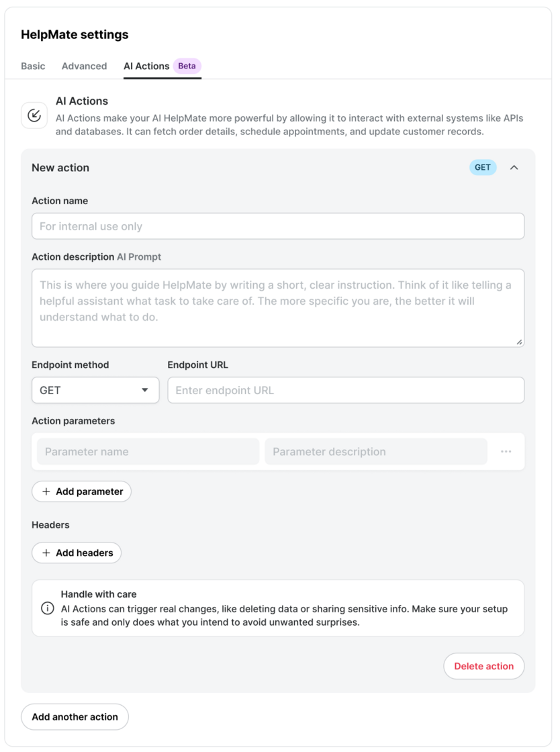Focus the Action name input field

(278, 226)
